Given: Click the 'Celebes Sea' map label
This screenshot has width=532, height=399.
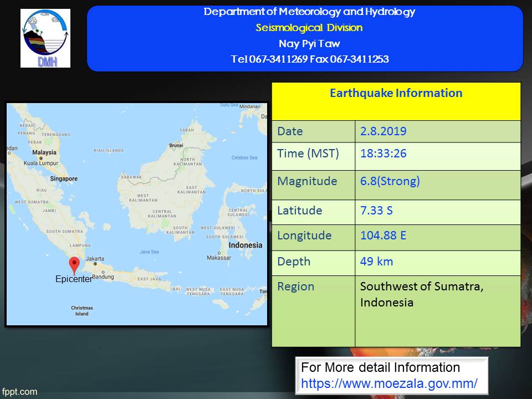Looking at the screenshot, I should (244, 158).
